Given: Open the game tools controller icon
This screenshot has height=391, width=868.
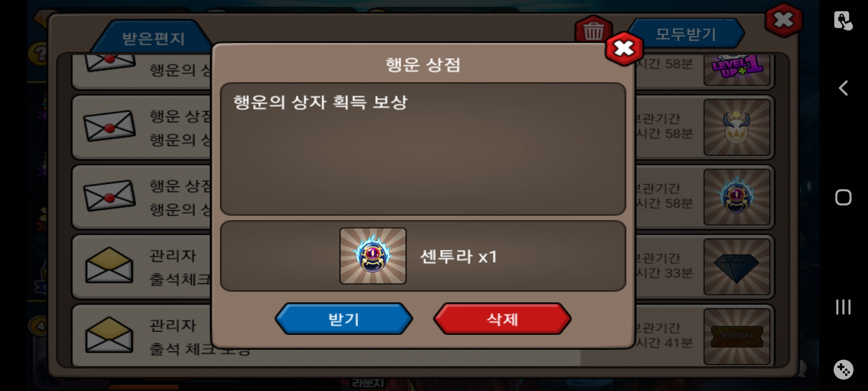Looking at the screenshot, I should coord(843,370).
